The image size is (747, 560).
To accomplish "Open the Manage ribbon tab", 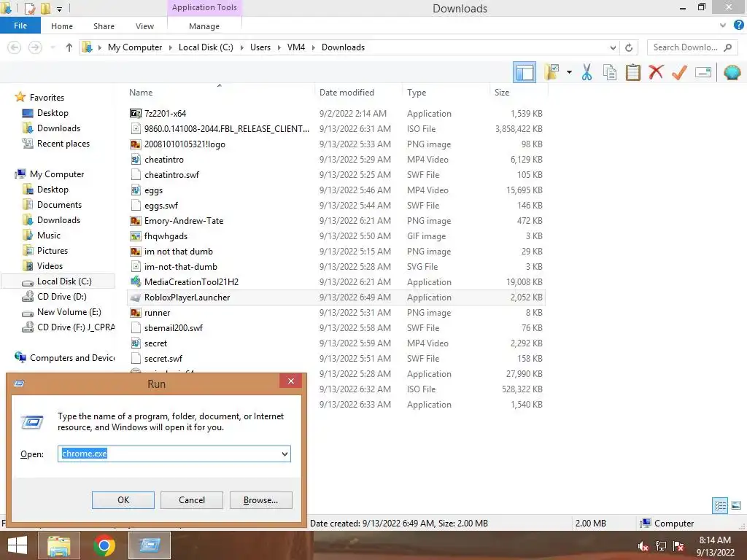I will tap(204, 26).
